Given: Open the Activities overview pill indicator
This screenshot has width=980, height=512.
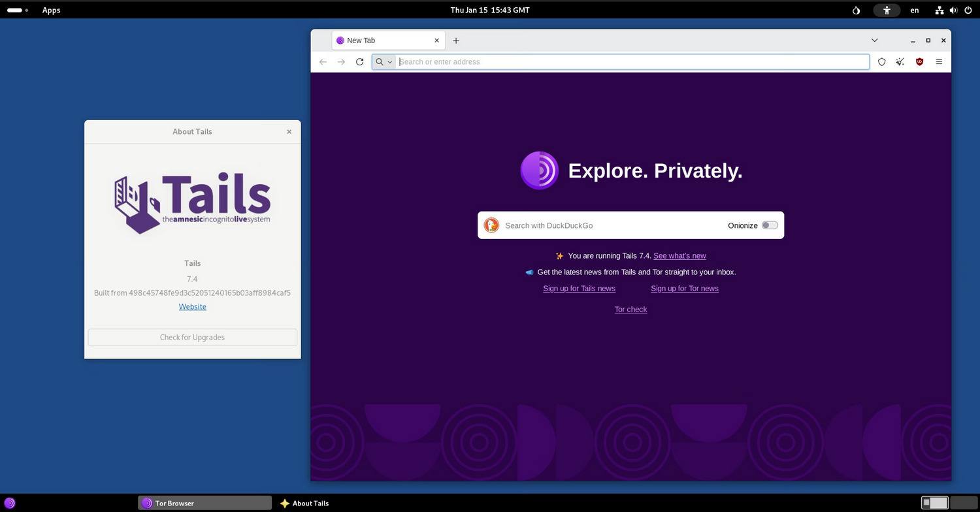Looking at the screenshot, I should (18, 10).
